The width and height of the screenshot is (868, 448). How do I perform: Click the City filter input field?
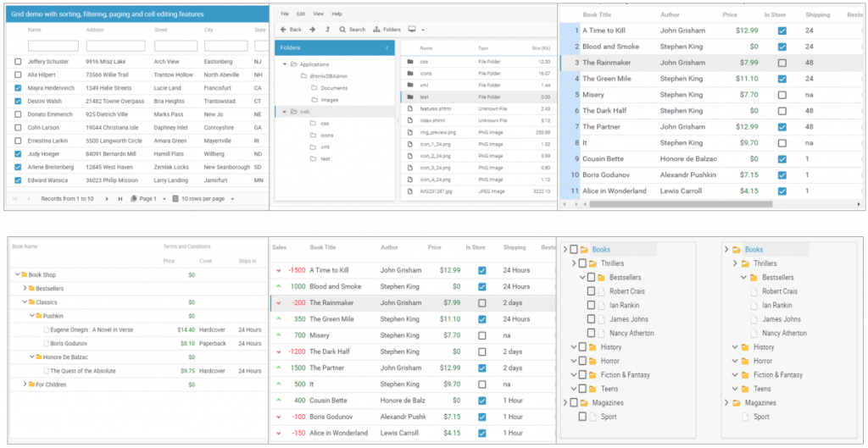225,46
